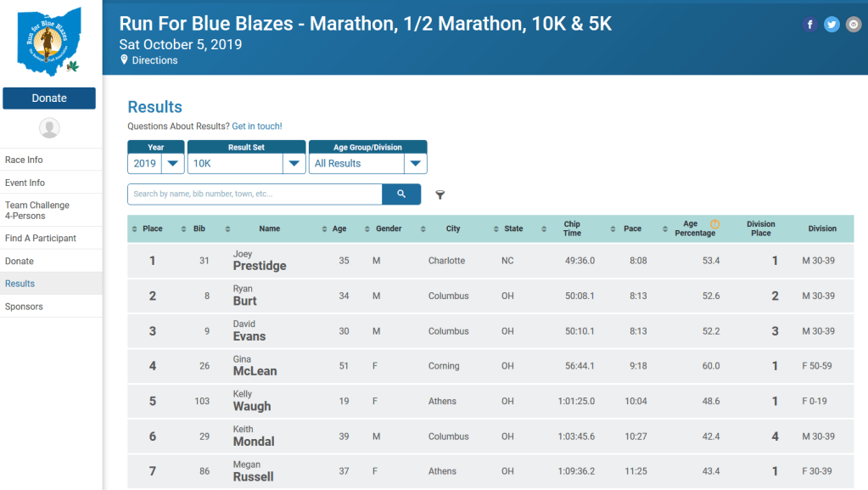This screenshot has height=490, width=868.
Task: Click the Age Percentage help icon
Action: pos(714,224)
